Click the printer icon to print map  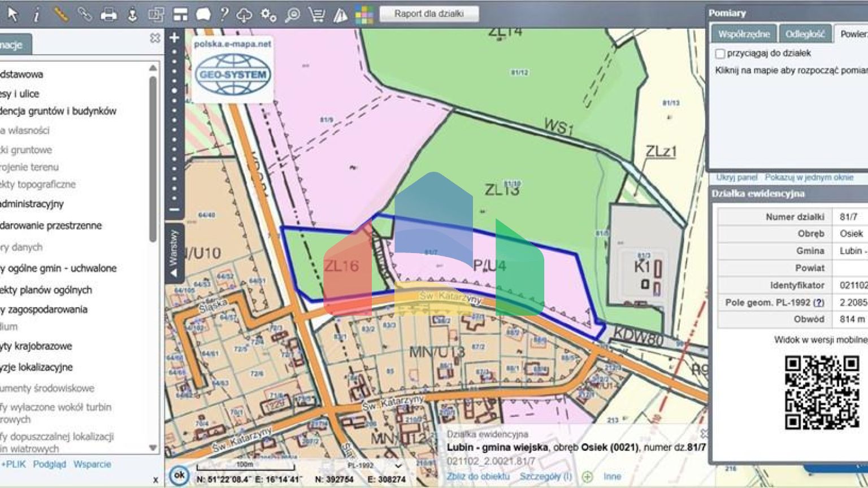click(108, 15)
